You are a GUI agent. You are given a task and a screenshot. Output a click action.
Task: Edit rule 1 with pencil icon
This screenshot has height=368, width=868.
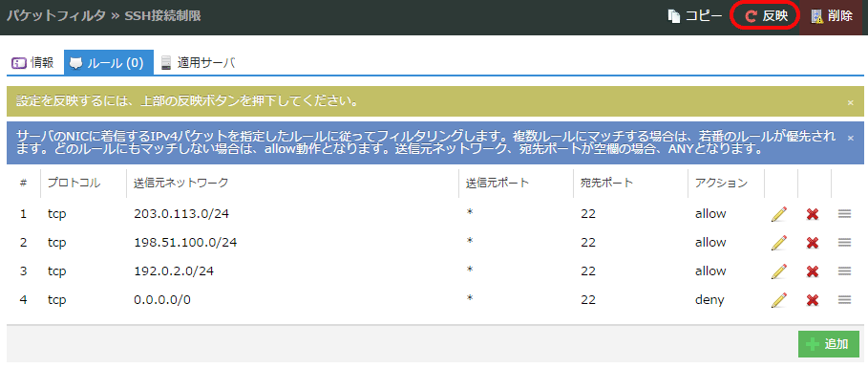[x=779, y=214]
